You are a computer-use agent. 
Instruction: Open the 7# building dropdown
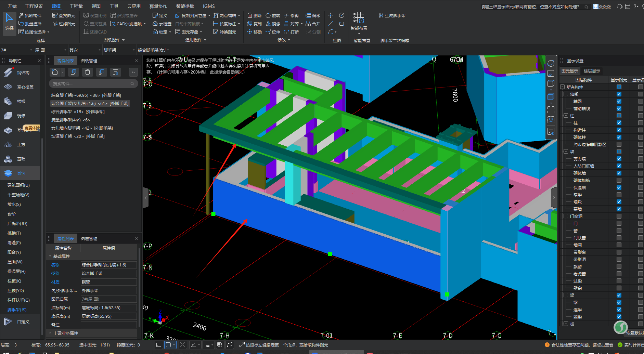point(16,50)
